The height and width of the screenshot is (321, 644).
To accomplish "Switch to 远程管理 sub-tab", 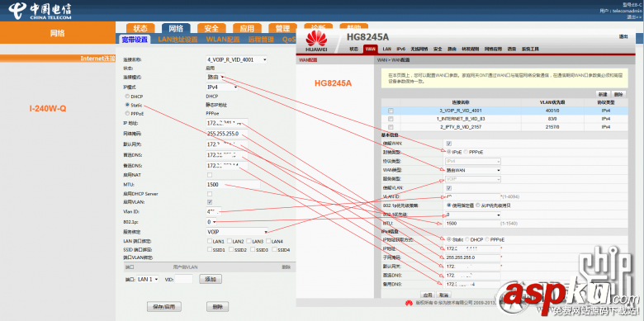I will coord(261,40).
